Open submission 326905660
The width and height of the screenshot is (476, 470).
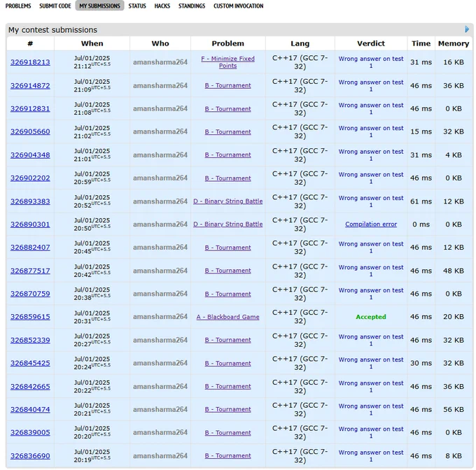point(30,131)
